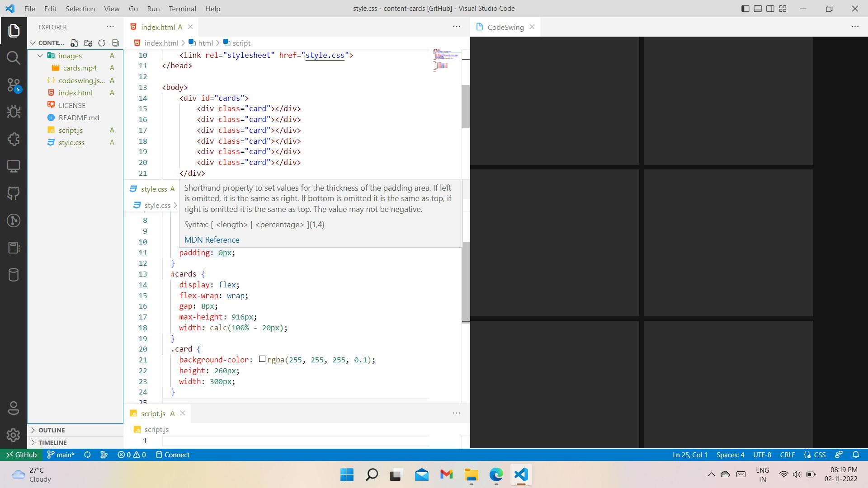868x488 pixels.
Task: Open MDN Reference link in hover tooltip
Action: [x=212, y=240]
